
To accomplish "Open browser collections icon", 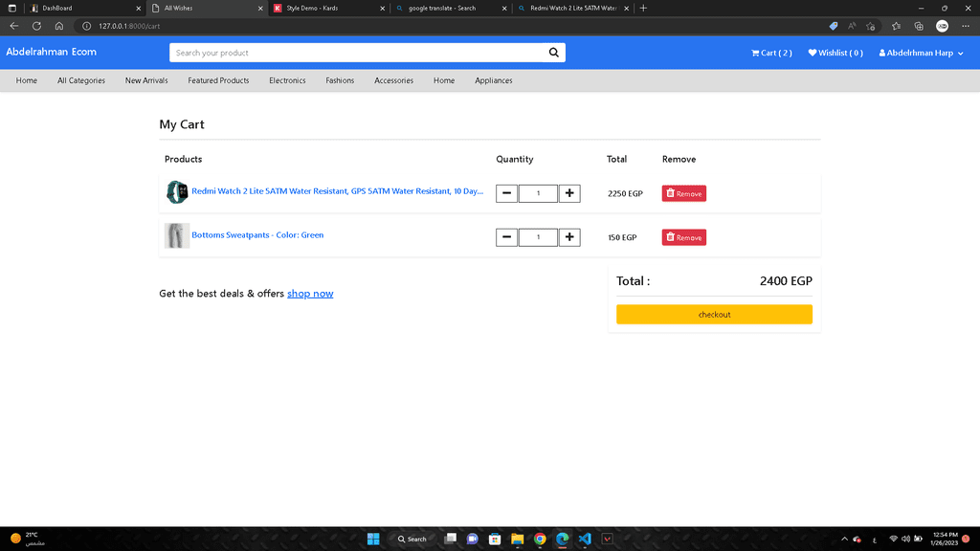I will coord(919,26).
